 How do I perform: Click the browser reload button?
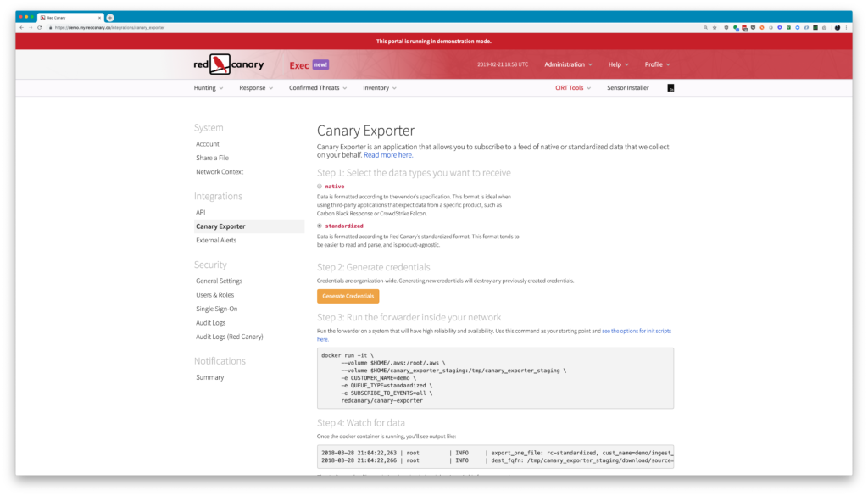[39, 27]
